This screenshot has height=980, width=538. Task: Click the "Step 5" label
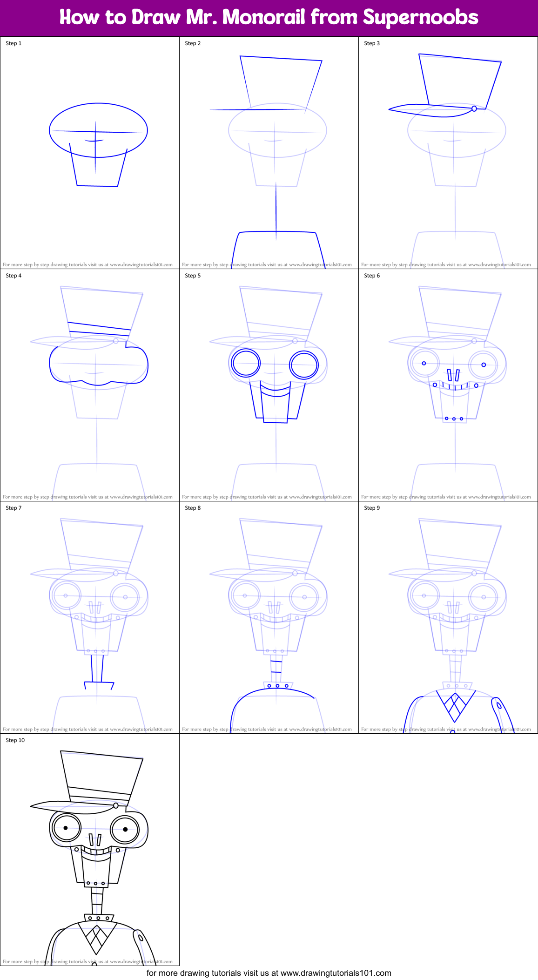point(193,276)
